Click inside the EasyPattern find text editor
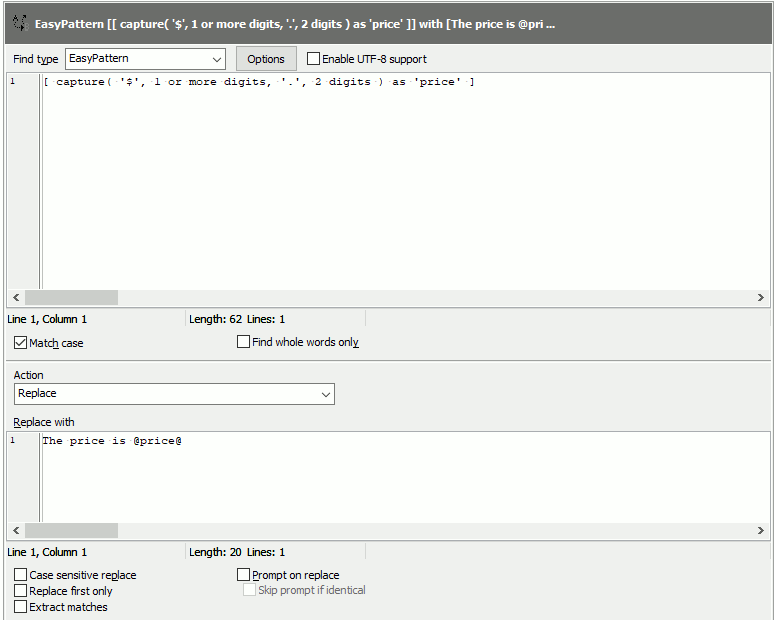 pyautogui.click(x=400, y=180)
